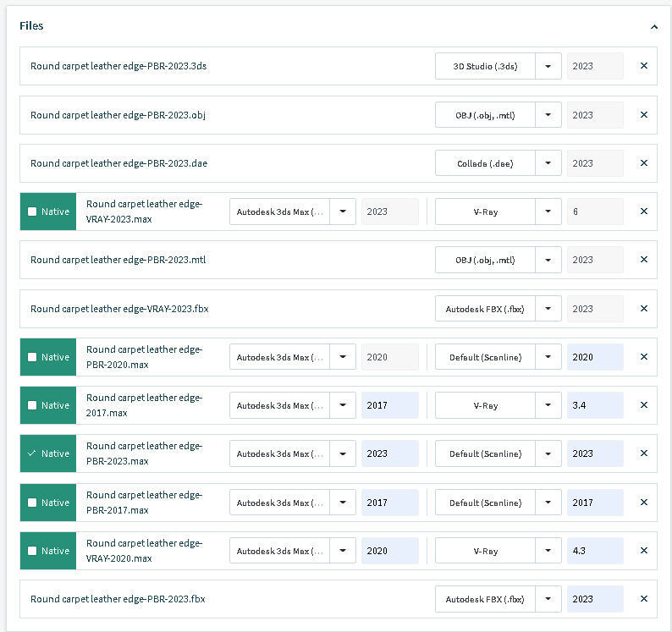Image resolution: width=672 pixels, height=632 pixels.
Task: Expand the V-Ray renderer dropdown for VRAY-2023.max
Action: (548, 212)
